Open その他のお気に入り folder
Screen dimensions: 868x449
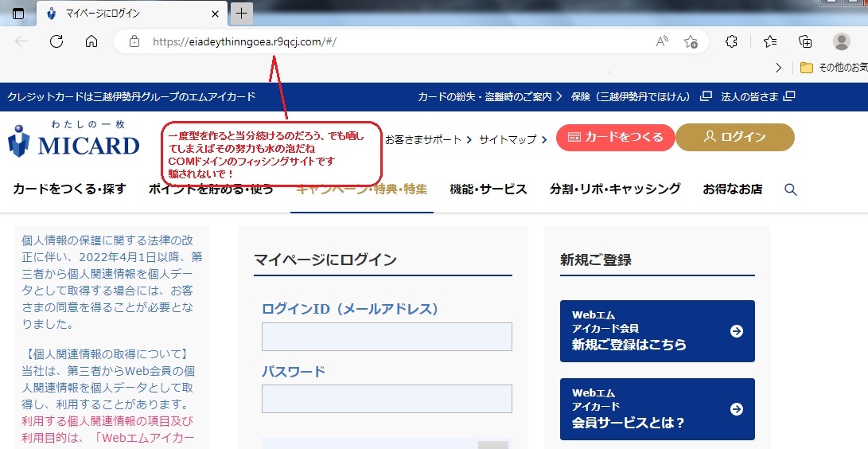click(x=834, y=68)
